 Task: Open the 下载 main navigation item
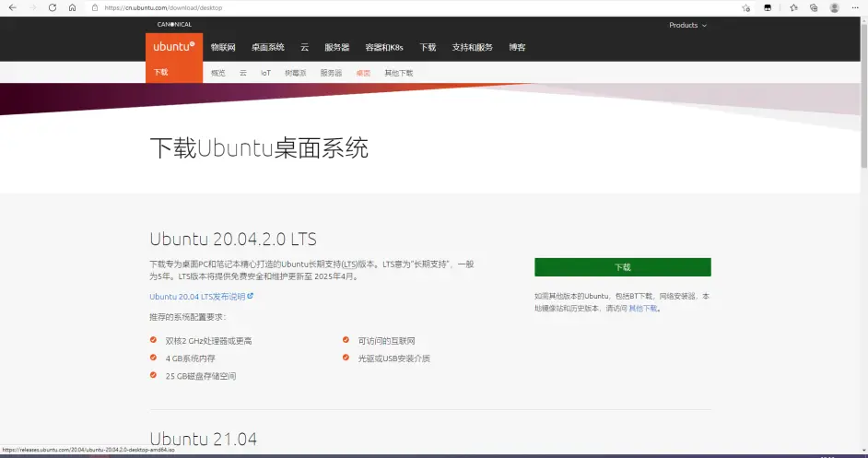(x=428, y=47)
